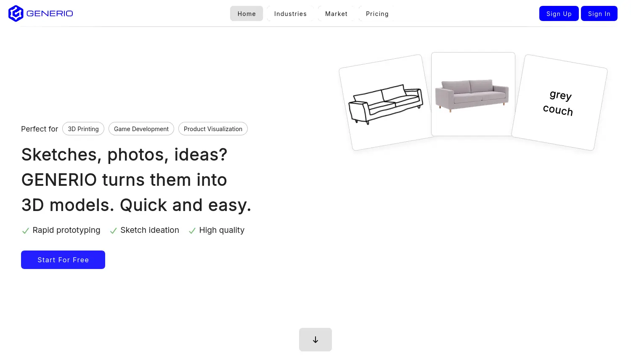The height and width of the screenshot is (364, 631).
Task: Click the Sign Up button
Action: [559, 13]
